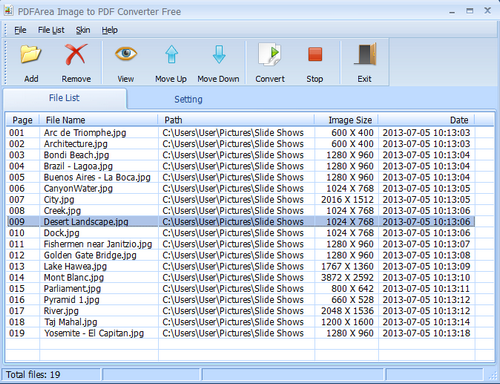Image resolution: width=500 pixels, height=384 pixels.
Task: Select row Arc de Triomphe.jpg
Action: pos(241,133)
